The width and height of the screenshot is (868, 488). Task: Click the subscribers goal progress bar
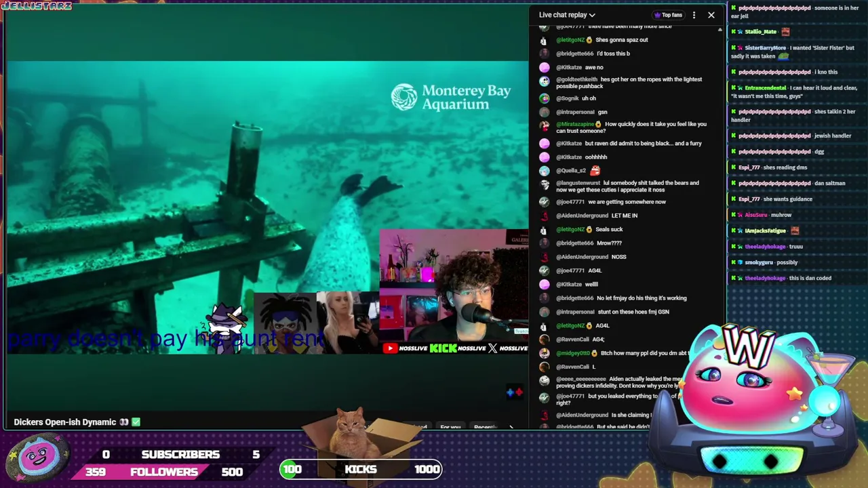pyautogui.click(x=180, y=454)
